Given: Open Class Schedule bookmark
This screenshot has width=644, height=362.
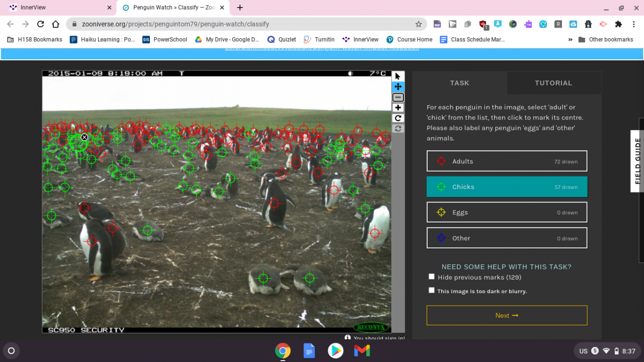Looking at the screenshot, I should pyautogui.click(x=472, y=39).
